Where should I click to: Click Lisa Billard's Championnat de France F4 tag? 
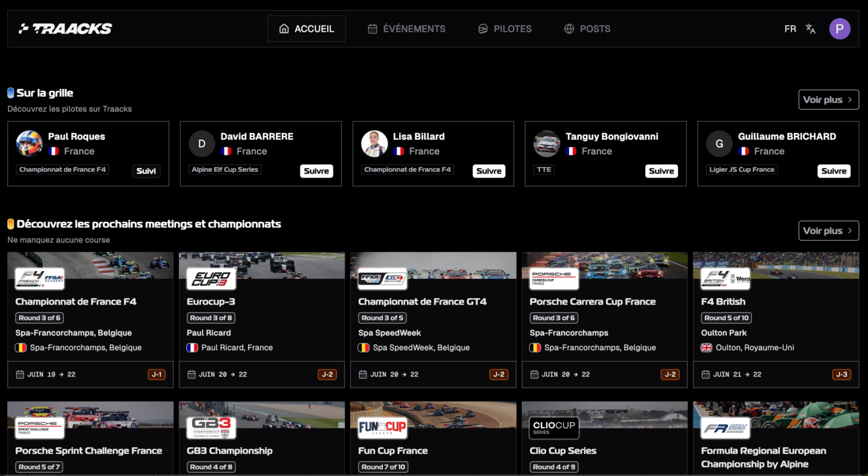[x=407, y=169]
